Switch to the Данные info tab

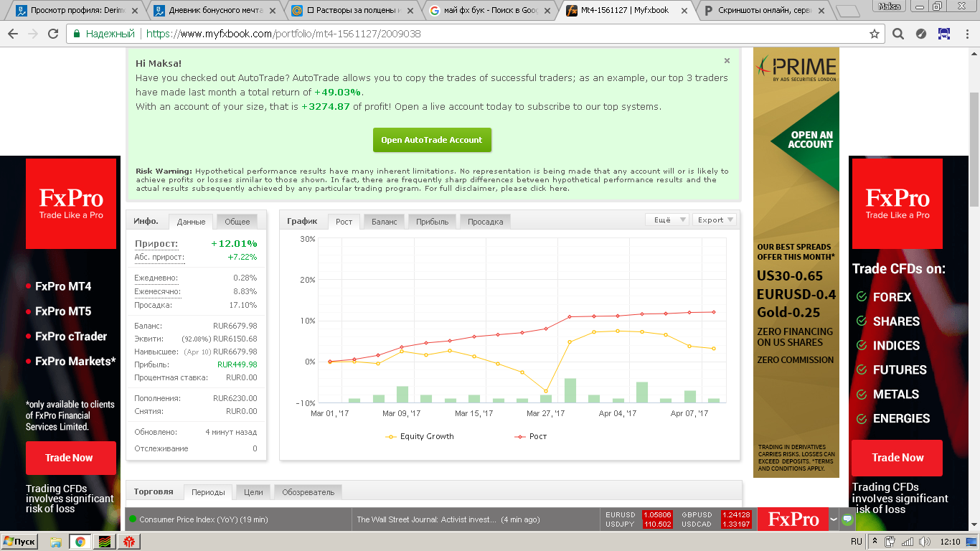coord(191,222)
